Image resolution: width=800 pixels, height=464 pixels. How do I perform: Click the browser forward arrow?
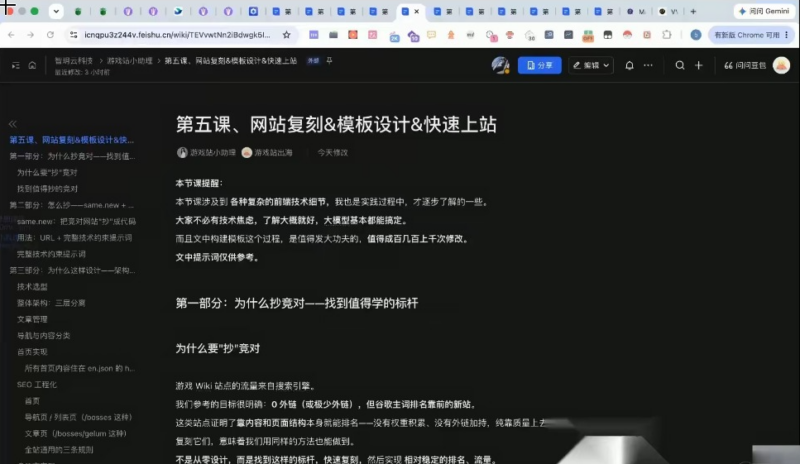[x=31, y=35]
